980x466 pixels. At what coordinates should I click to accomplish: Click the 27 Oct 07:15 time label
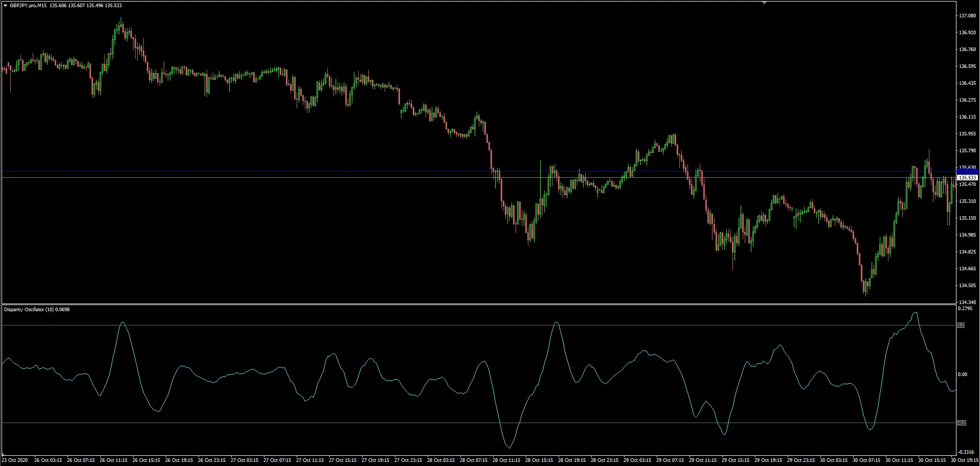point(277,460)
